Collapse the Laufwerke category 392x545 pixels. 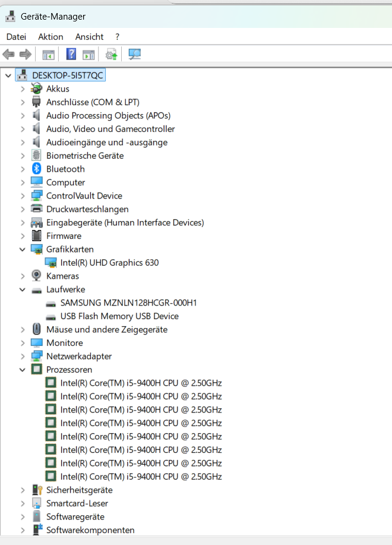click(x=23, y=289)
